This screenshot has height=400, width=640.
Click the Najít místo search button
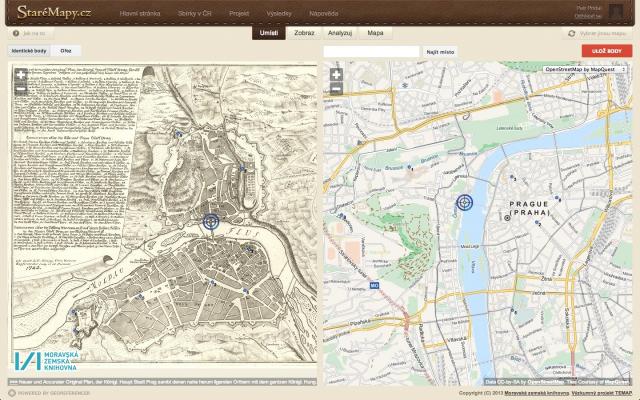coord(440,50)
